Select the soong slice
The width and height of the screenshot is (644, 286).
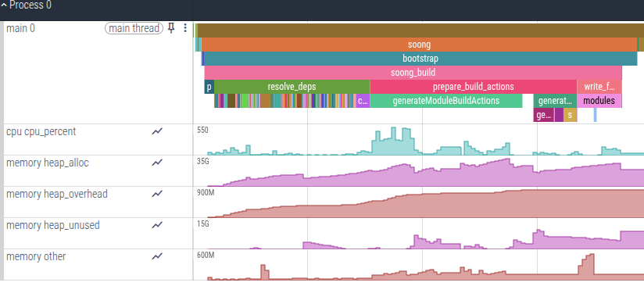pos(419,45)
